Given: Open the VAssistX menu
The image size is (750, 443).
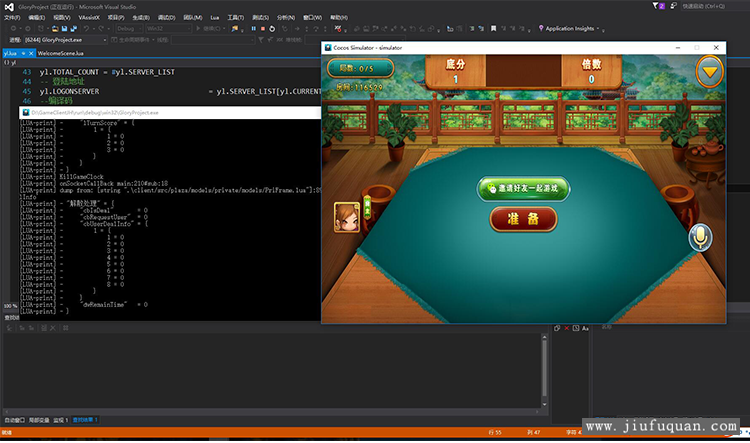Looking at the screenshot, I should pyautogui.click(x=89, y=18).
